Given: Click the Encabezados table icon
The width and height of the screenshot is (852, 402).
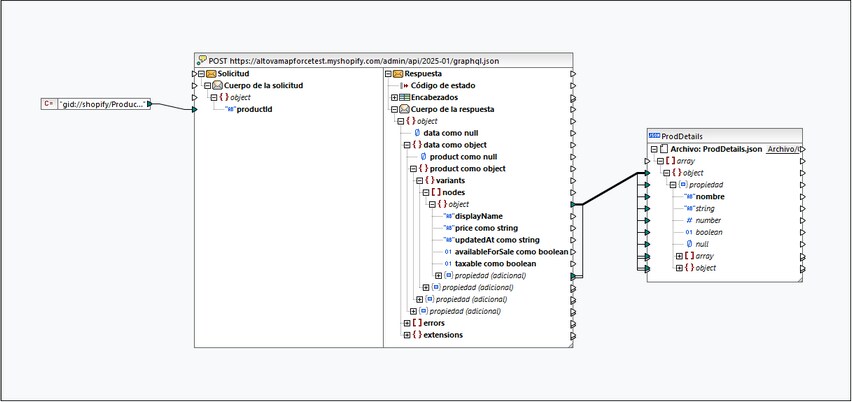Looking at the screenshot, I should tap(404, 98).
